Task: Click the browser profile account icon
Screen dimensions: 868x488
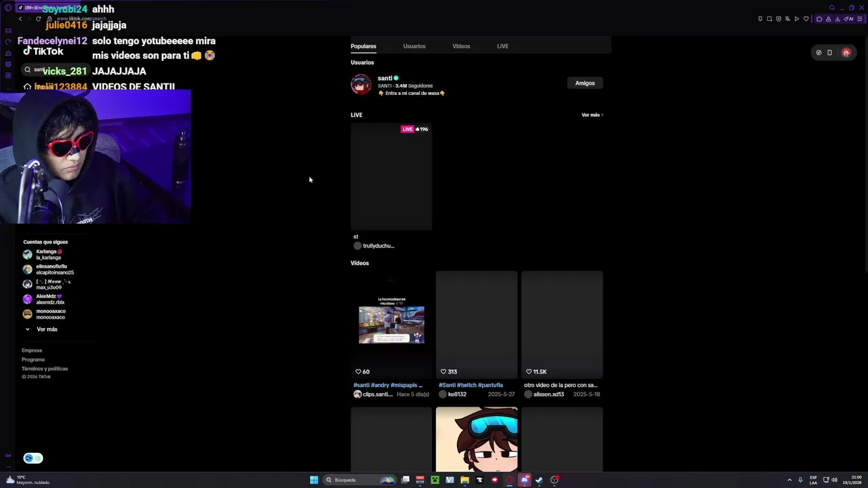Action: [828, 19]
